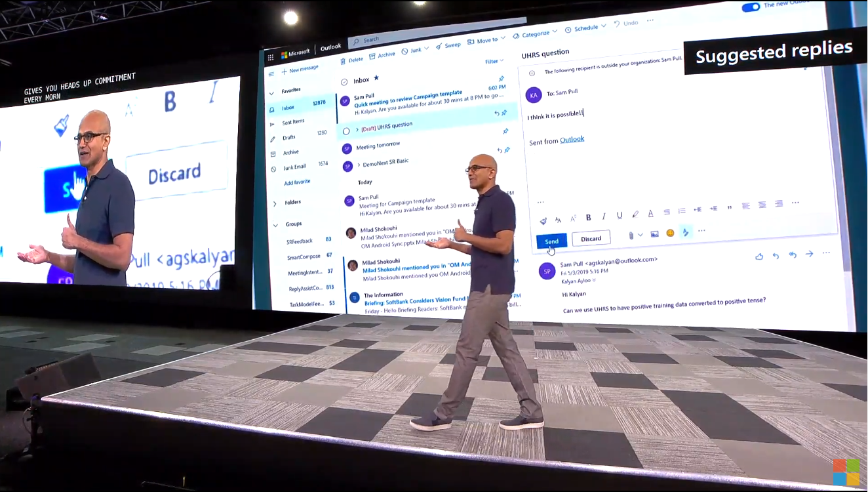Delete the selected email

coord(351,60)
